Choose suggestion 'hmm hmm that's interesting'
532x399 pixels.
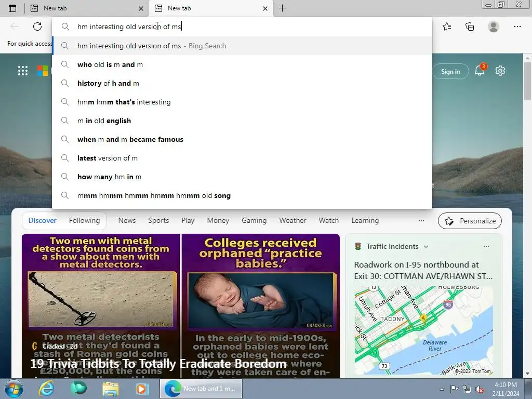pos(243,102)
